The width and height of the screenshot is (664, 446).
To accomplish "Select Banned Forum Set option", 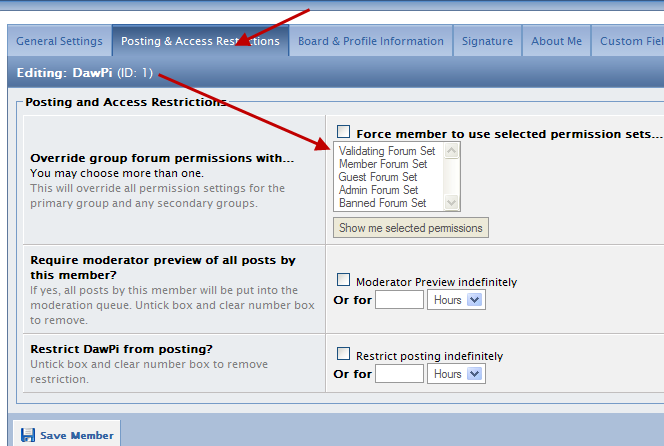I will coord(383,203).
